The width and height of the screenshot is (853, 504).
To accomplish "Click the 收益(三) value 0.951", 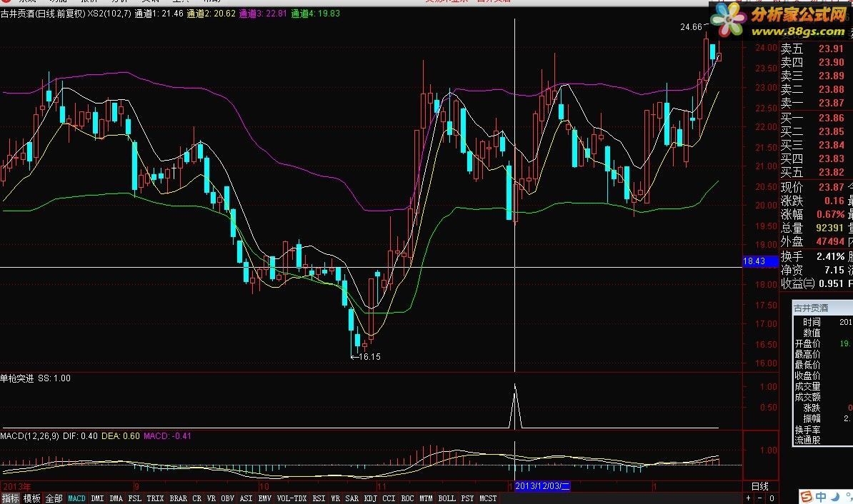I will point(832,283).
